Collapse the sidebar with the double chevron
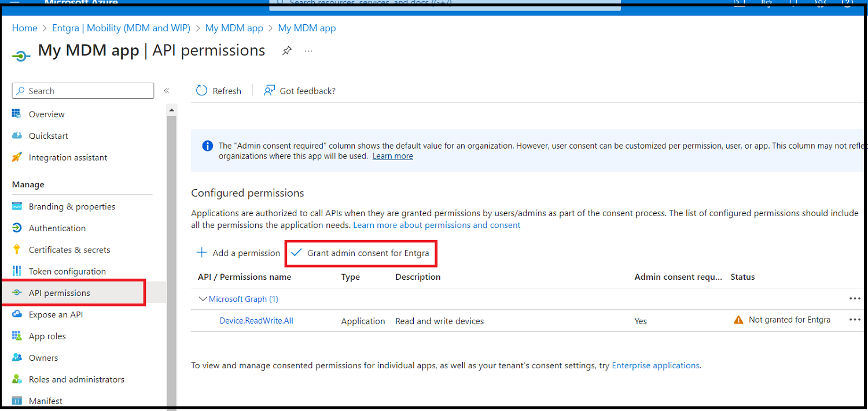The image size is (868, 411). tap(167, 91)
